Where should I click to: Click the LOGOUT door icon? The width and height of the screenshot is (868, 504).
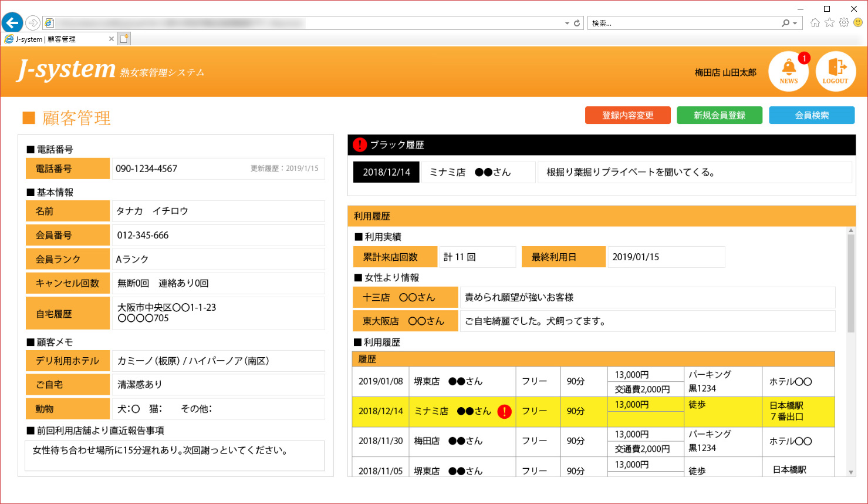(835, 71)
